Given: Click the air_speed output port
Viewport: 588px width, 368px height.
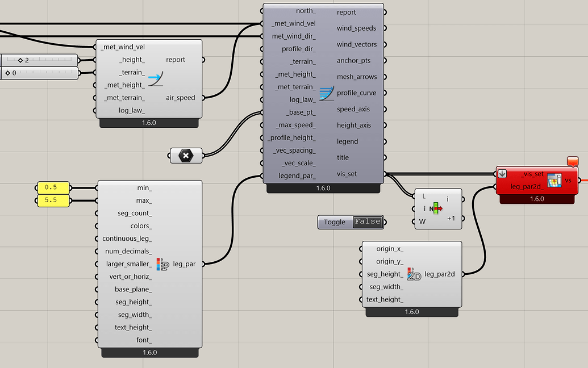Looking at the screenshot, I should (205, 97).
